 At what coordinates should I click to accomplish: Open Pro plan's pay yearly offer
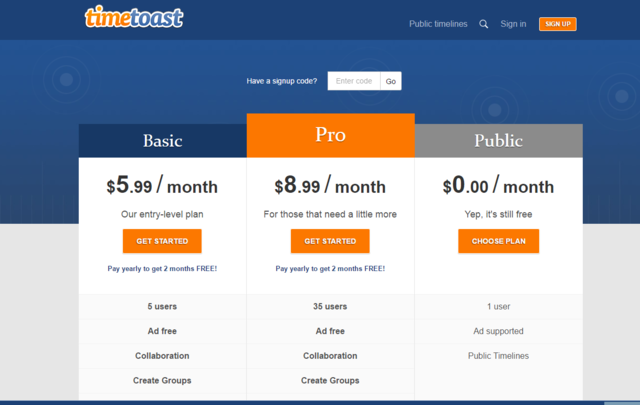[x=330, y=269]
